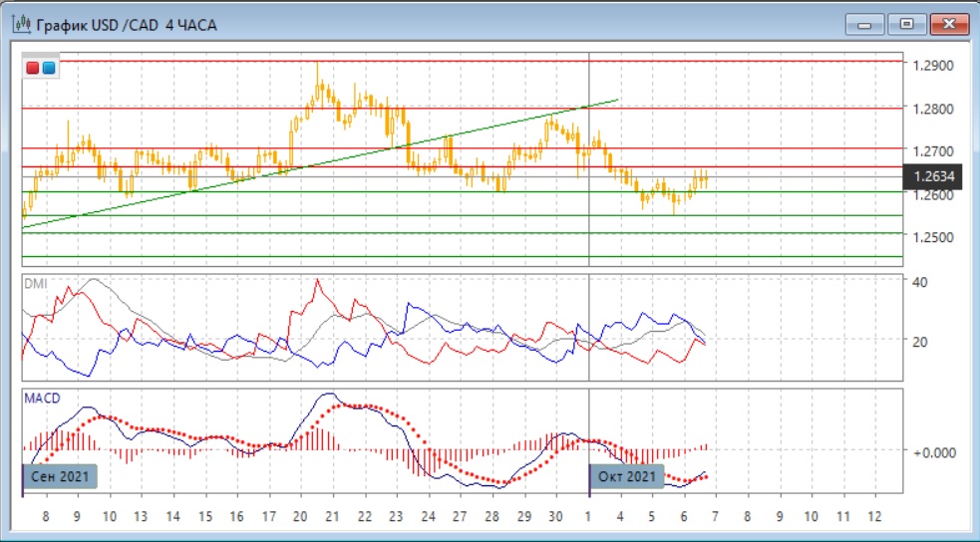This screenshot has height=542, width=980.
Task: Close the USD/CAD chart window
Action: [948, 24]
